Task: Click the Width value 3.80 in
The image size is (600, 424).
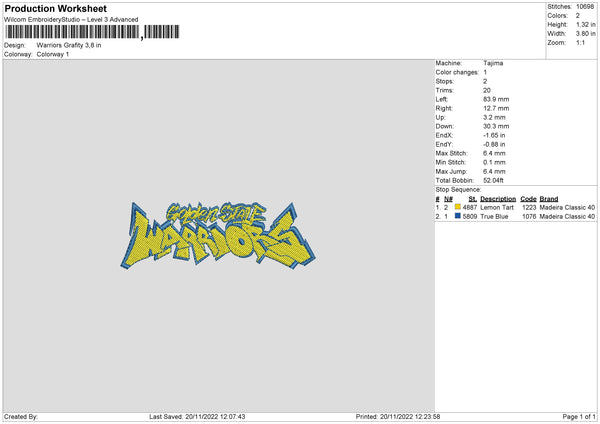Action: coord(586,34)
